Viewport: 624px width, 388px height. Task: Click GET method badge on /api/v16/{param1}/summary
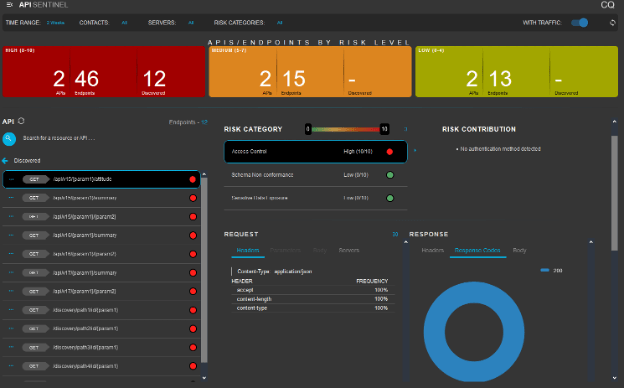[35, 235]
